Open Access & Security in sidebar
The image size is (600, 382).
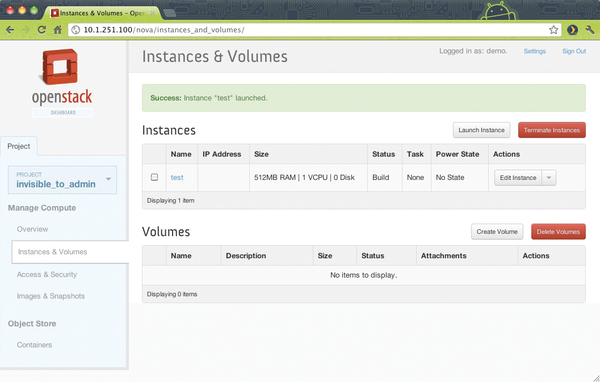(x=47, y=274)
